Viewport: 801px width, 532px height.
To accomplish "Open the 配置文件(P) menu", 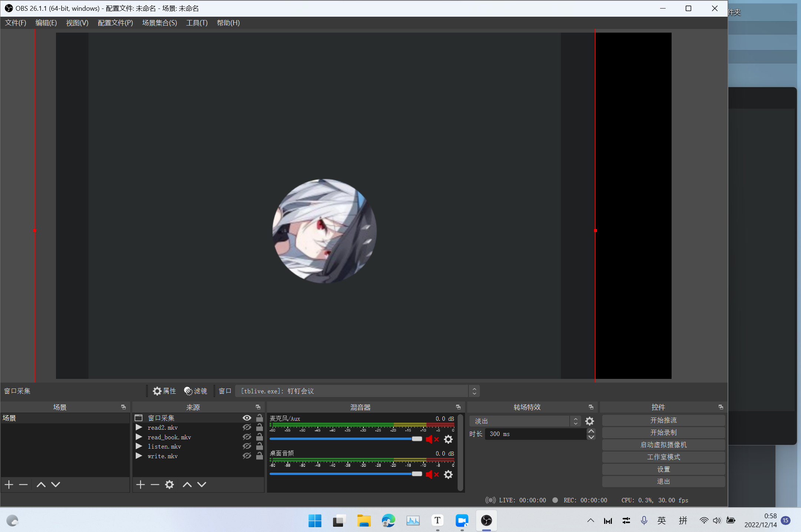I will click(115, 23).
